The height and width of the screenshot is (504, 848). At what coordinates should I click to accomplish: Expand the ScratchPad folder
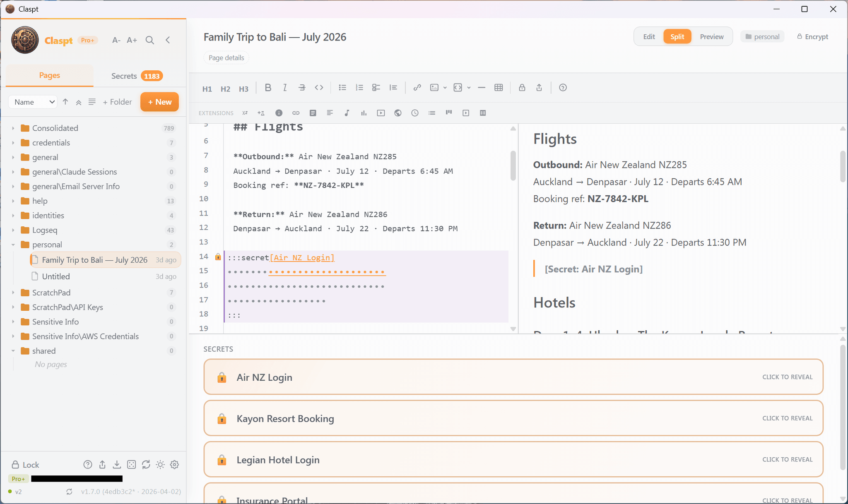point(13,293)
